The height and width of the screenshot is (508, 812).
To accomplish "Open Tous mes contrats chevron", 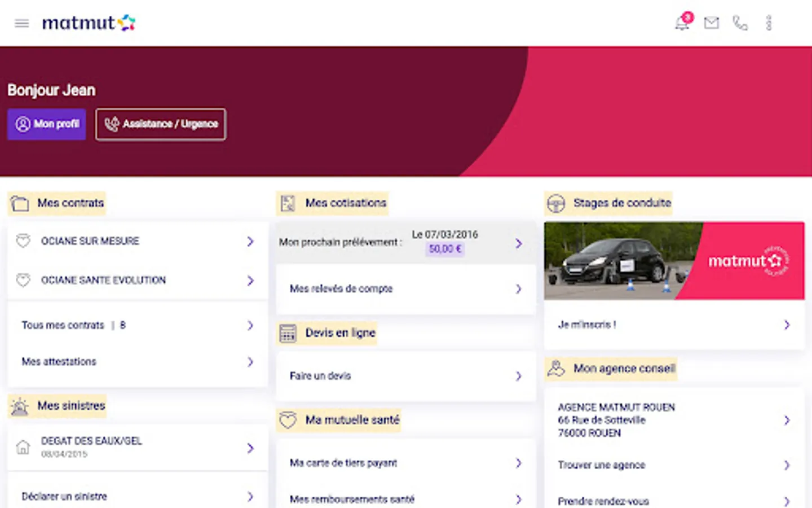I will click(250, 326).
